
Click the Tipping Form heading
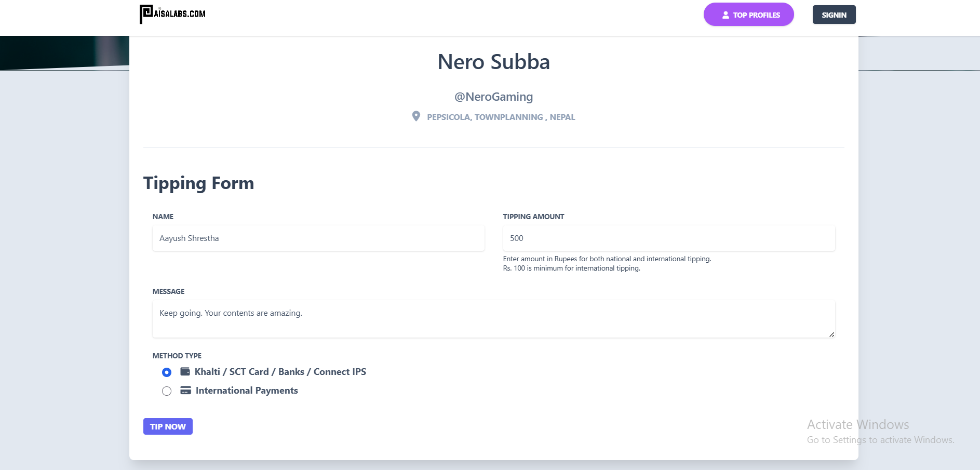pos(198,183)
